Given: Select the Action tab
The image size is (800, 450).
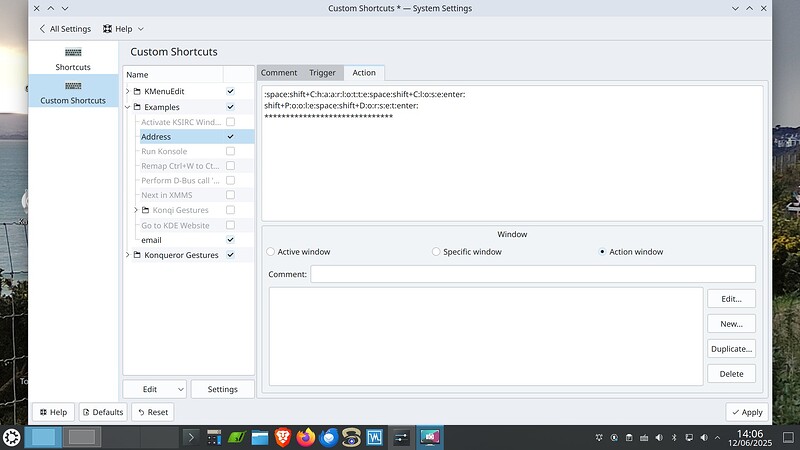Looking at the screenshot, I should click(x=364, y=73).
